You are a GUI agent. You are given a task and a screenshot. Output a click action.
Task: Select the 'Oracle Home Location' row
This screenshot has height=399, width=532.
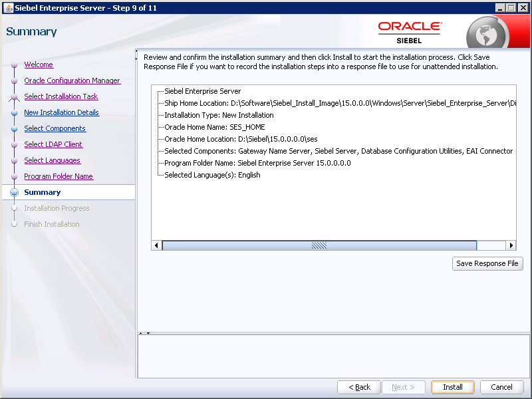tap(241, 139)
